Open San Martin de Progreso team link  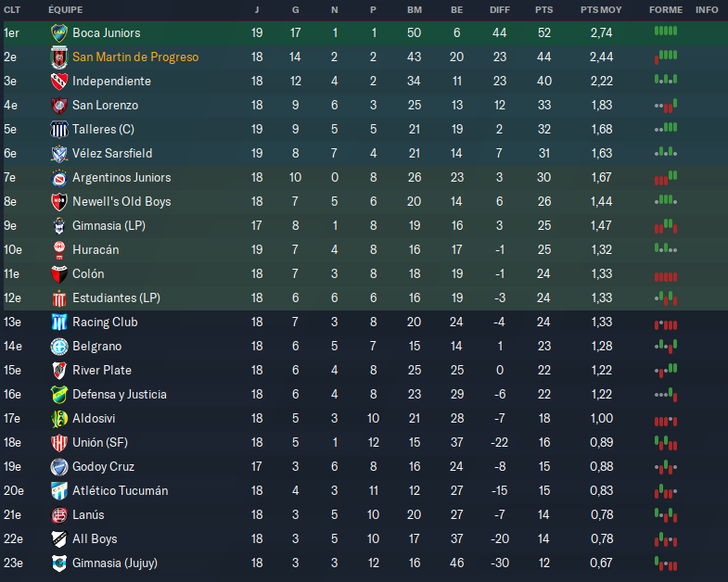[135, 57]
